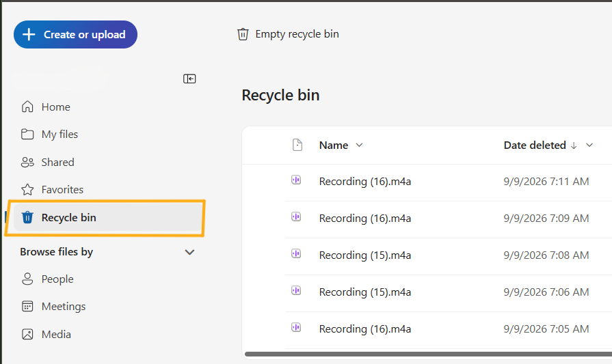Click audio icon of file deleted 7:05 AM
This screenshot has width=612, height=364.
point(296,327)
